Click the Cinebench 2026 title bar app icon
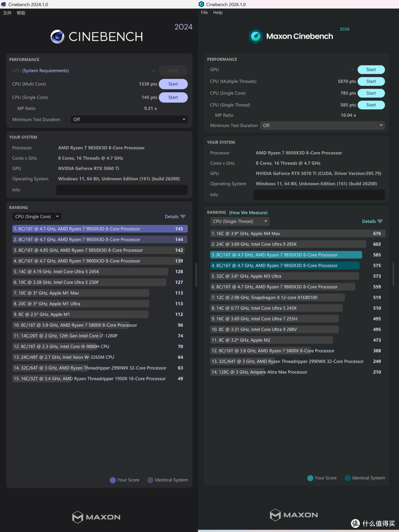Image resolution: width=399 pixels, height=532 pixels. click(201, 4)
